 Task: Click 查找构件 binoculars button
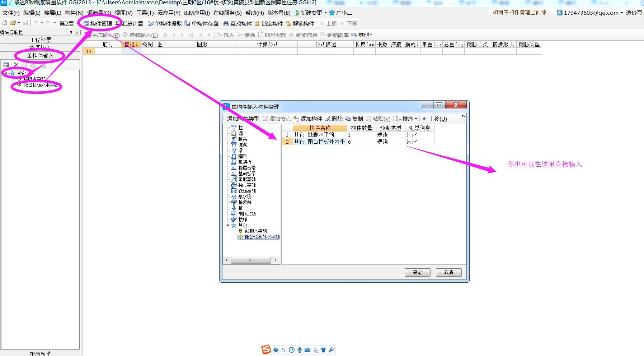[x=238, y=23]
